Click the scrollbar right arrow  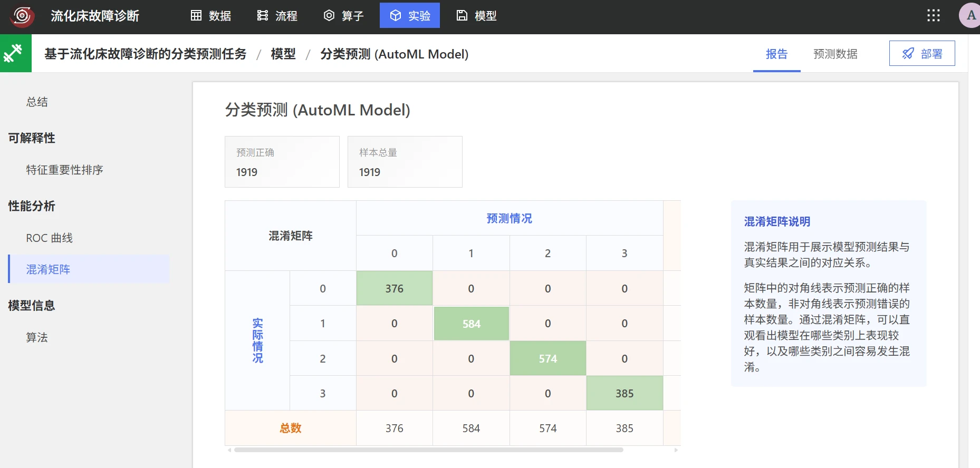point(676,450)
